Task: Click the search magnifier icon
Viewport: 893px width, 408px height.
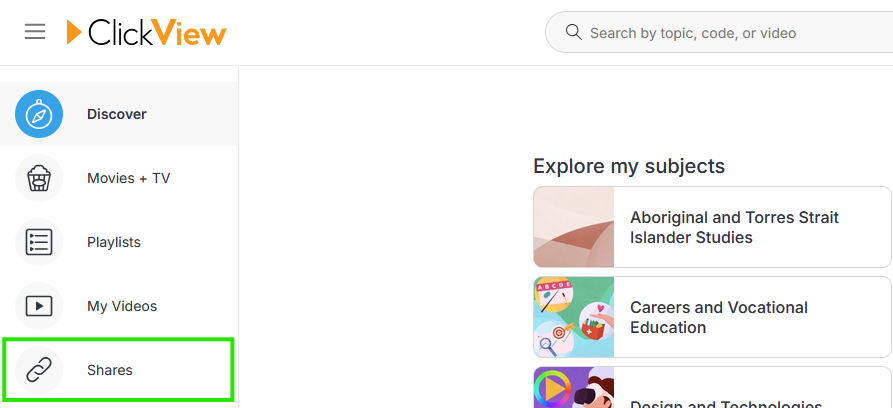Action: [x=573, y=33]
